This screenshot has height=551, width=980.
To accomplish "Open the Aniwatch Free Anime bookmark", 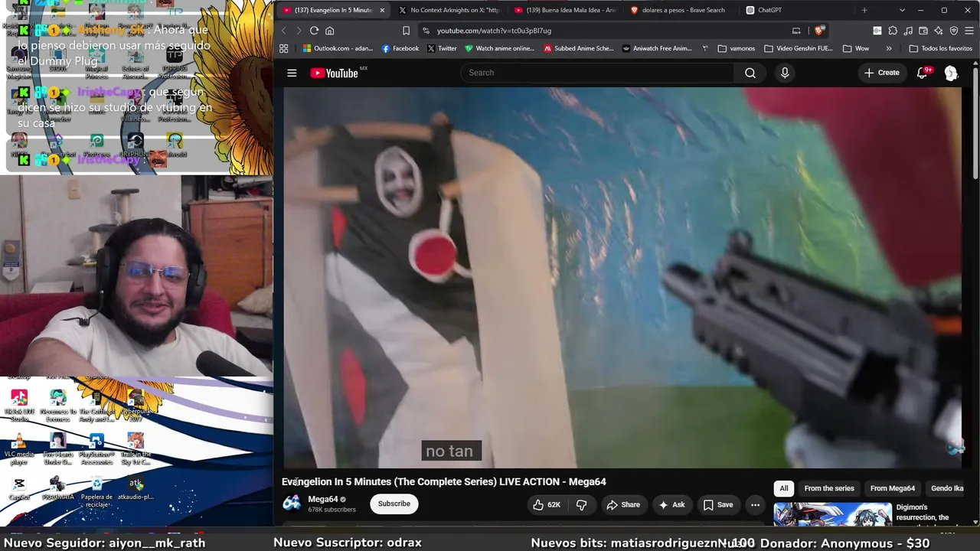I will tap(656, 48).
